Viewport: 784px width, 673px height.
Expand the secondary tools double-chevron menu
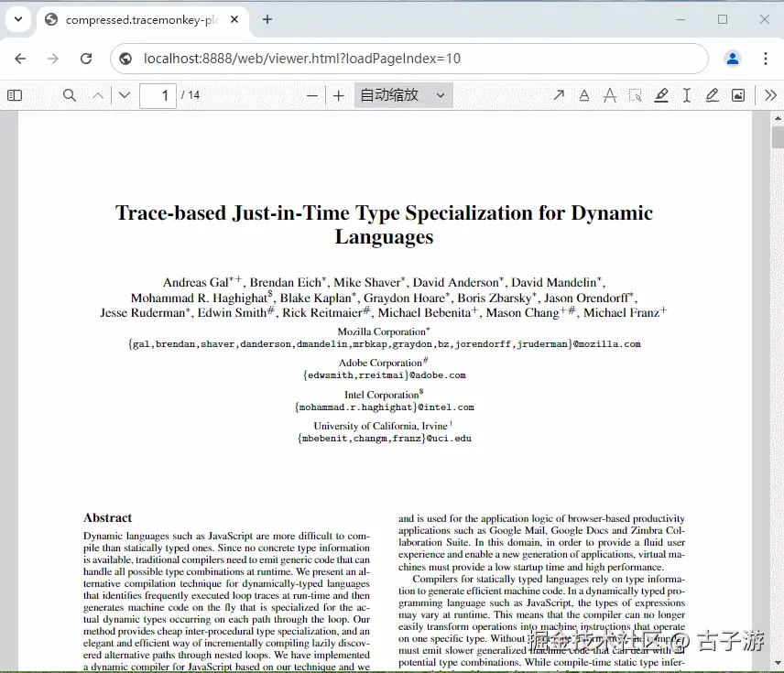pyautogui.click(x=770, y=95)
